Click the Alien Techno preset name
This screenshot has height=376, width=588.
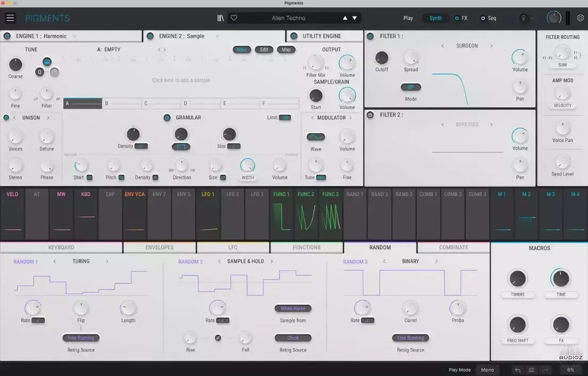pyautogui.click(x=288, y=18)
